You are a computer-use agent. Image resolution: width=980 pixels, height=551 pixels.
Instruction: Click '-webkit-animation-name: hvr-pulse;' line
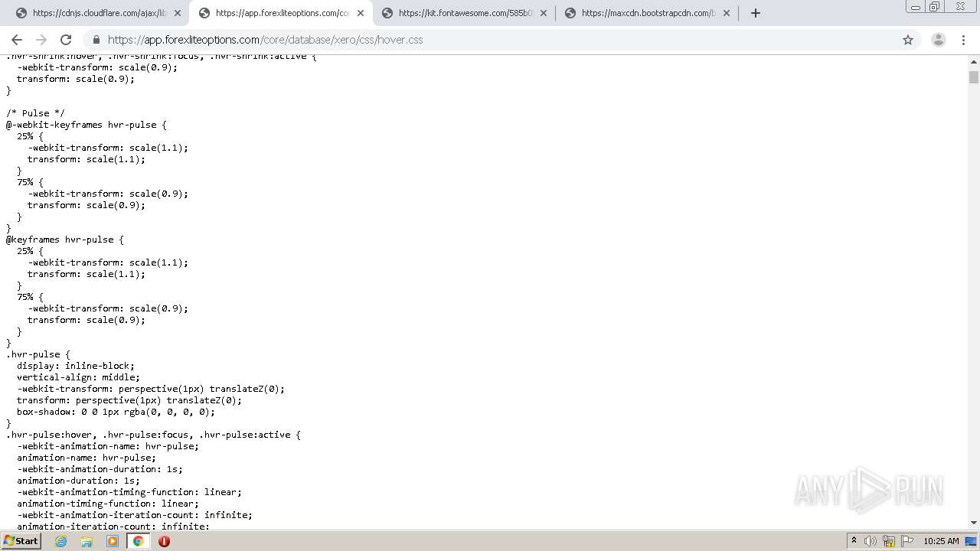108,446
